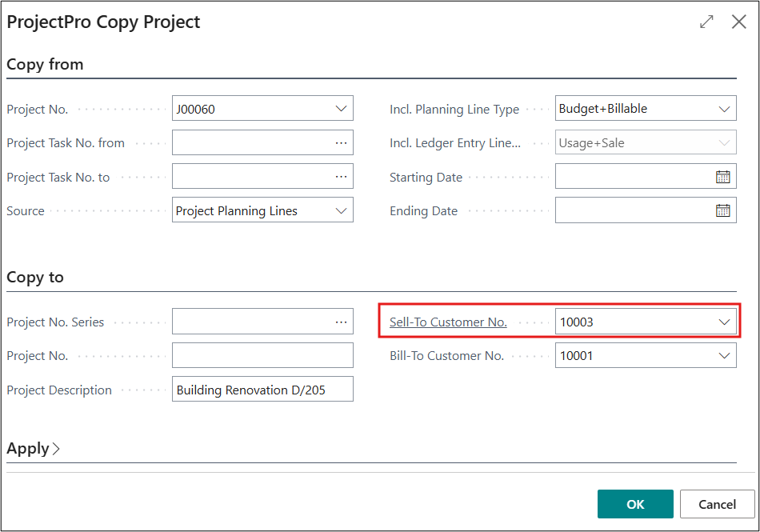Expand the Source dropdown
Image resolution: width=760 pixels, height=532 pixels.
coord(342,211)
